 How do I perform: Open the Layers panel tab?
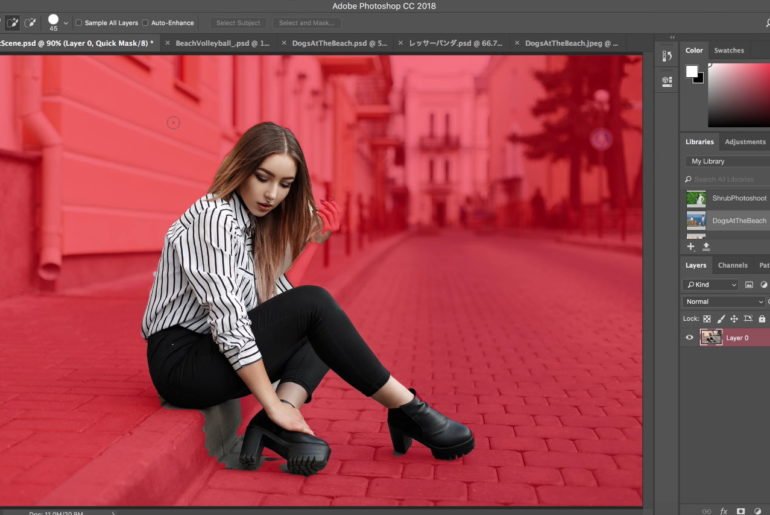(x=695, y=265)
